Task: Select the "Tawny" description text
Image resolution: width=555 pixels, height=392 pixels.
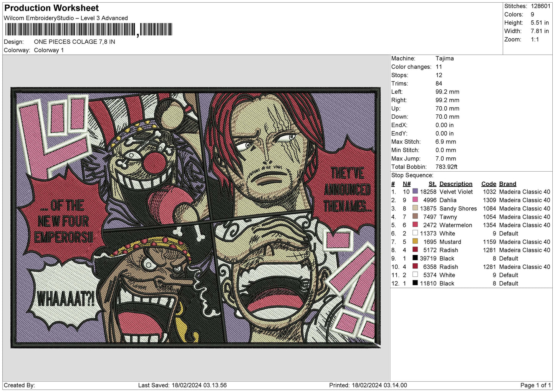Action: tap(448, 217)
